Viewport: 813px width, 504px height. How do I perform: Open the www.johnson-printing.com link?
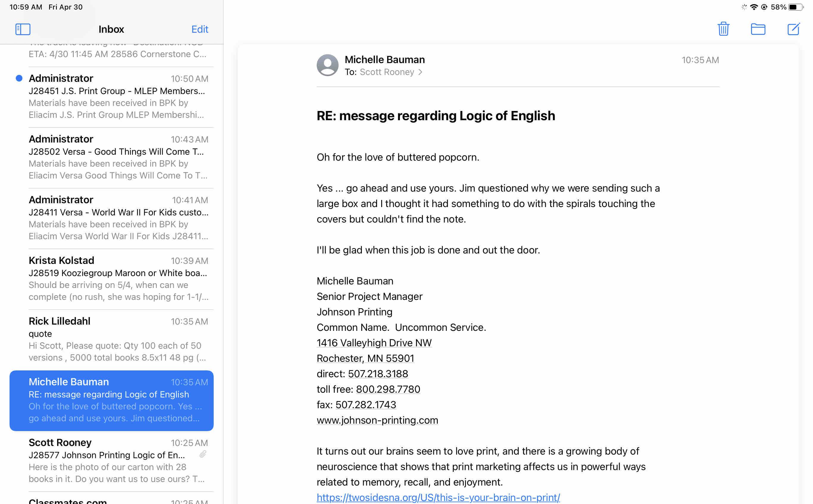(x=377, y=420)
